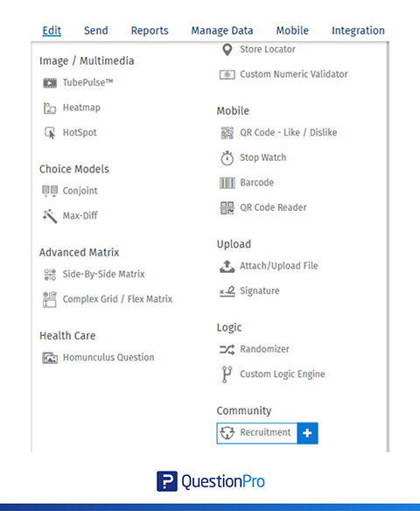Viewport: 420px width, 511px height.
Task: Open the Edit tab
Action: tap(52, 31)
